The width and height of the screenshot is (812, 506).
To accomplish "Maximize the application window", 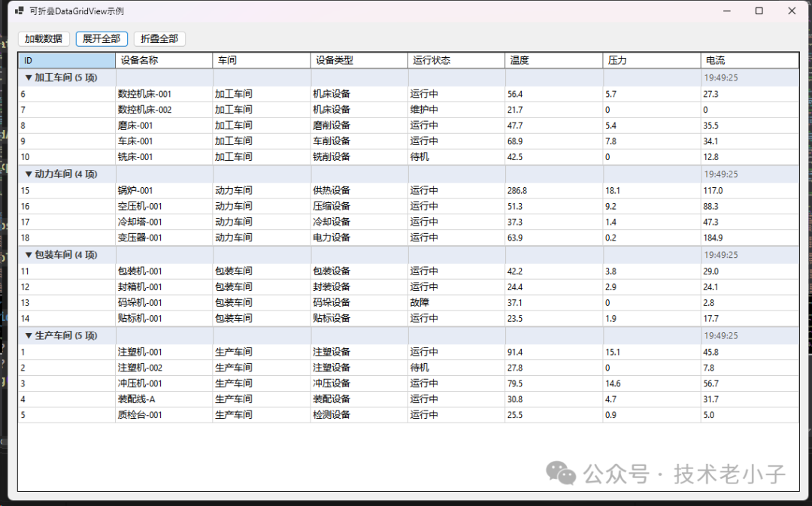I will [759, 11].
